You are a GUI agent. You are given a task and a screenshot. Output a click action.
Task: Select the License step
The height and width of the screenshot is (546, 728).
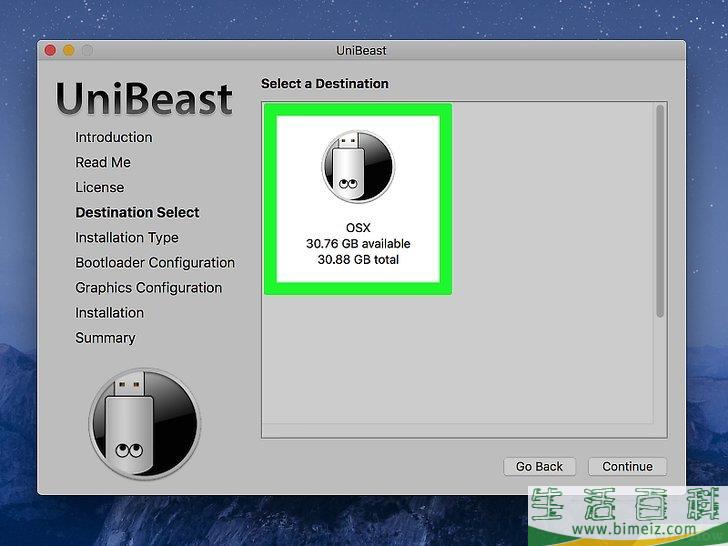99,188
